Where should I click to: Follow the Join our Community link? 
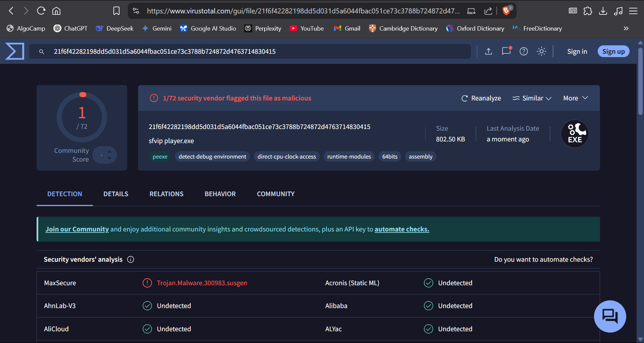point(77,229)
